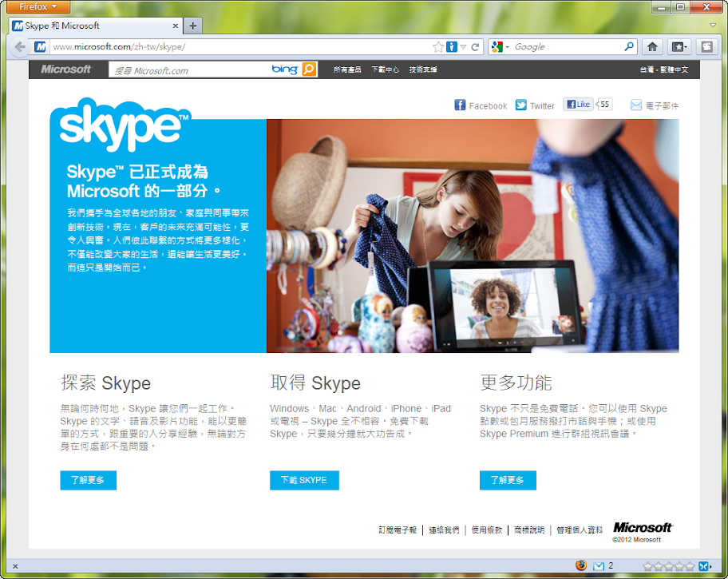Click the hero image of video call

[473, 236]
